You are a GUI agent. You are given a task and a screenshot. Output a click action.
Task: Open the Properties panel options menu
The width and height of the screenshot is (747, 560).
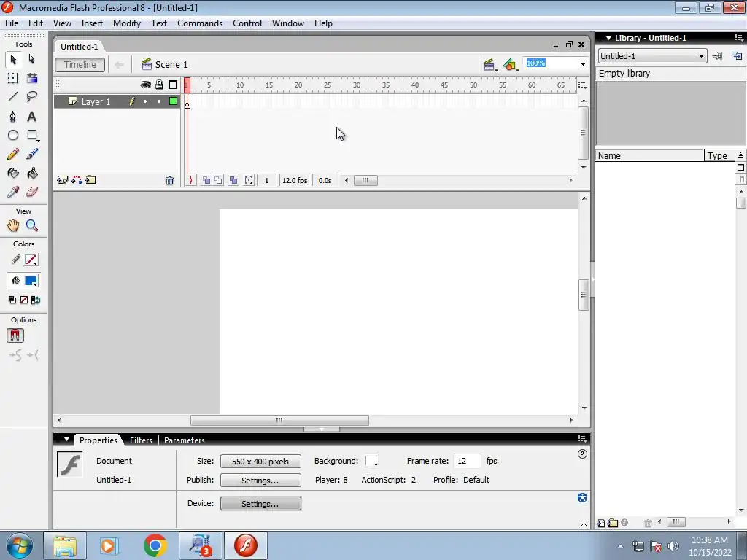pos(582,439)
